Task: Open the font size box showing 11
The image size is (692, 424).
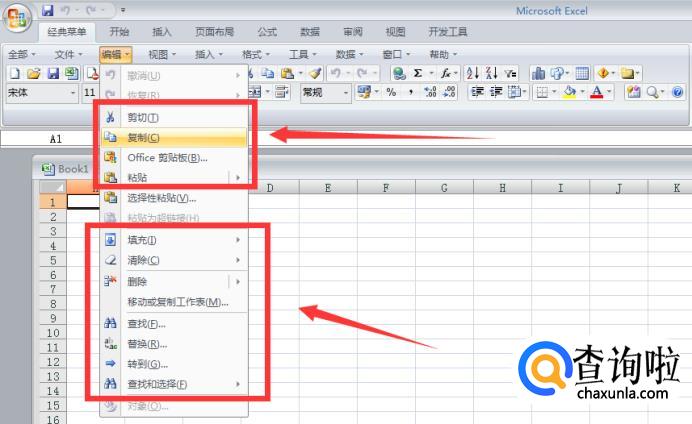Action: pyautogui.click(x=90, y=93)
